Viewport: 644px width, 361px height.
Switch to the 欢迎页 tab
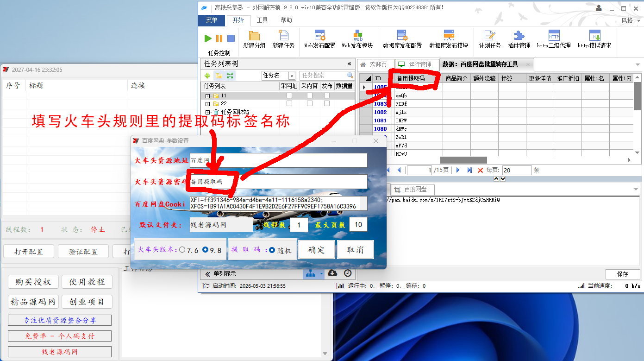point(375,64)
